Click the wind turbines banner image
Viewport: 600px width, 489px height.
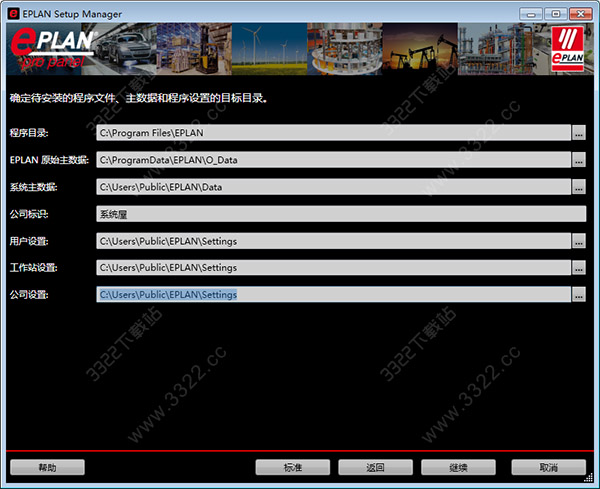269,49
